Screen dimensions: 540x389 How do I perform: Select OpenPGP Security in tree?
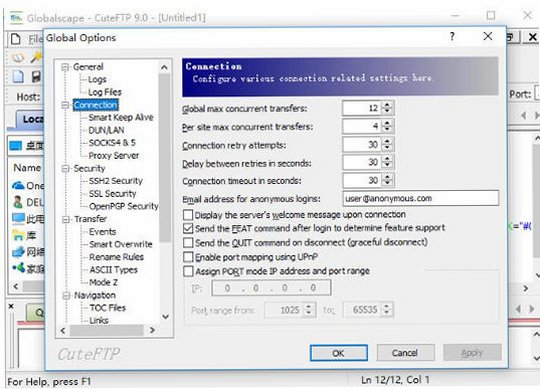[124, 207]
